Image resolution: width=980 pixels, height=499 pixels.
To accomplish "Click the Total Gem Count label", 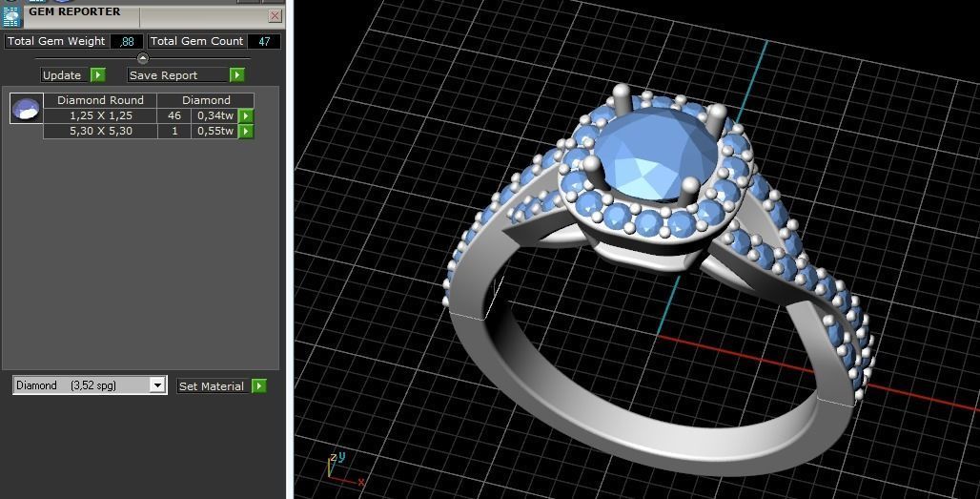I will [x=196, y=41].
